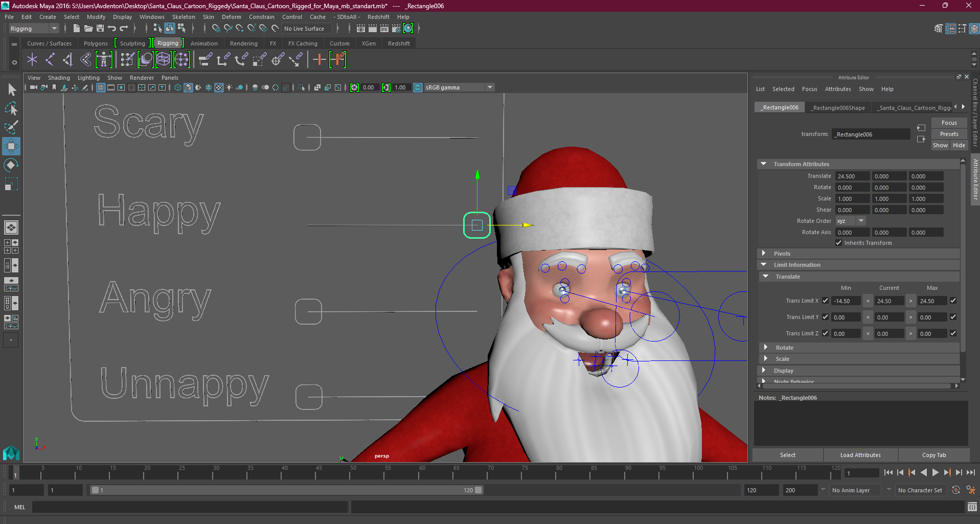This screenshot has width=980, height=524.
Task: Open the Rigging menu set dropdown
Action: [34, 29]
